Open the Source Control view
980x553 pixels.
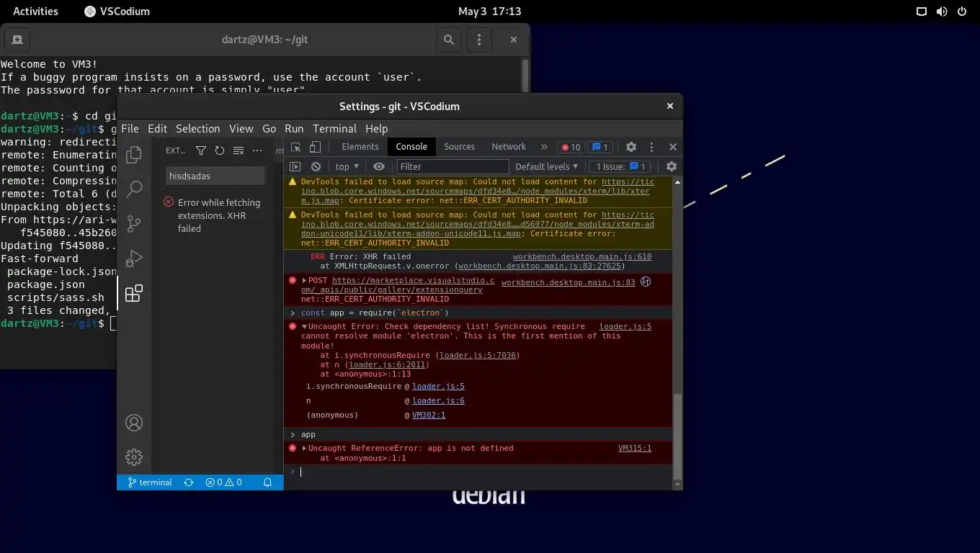134,224
